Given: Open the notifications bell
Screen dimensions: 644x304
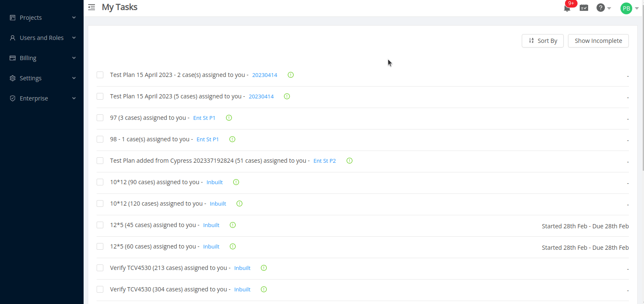Looking at the screenshot, I should 567,8.
